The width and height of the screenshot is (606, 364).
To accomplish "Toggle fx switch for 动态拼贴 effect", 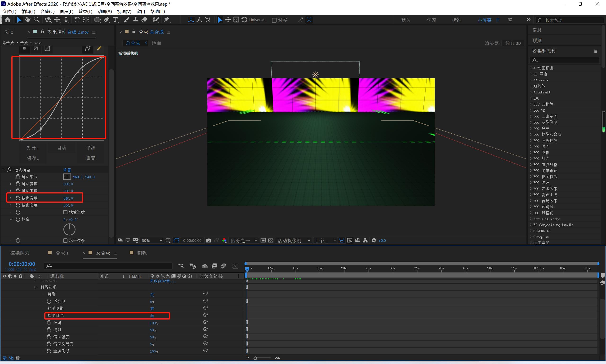I will pyautogui.click(x=9, y=170).
